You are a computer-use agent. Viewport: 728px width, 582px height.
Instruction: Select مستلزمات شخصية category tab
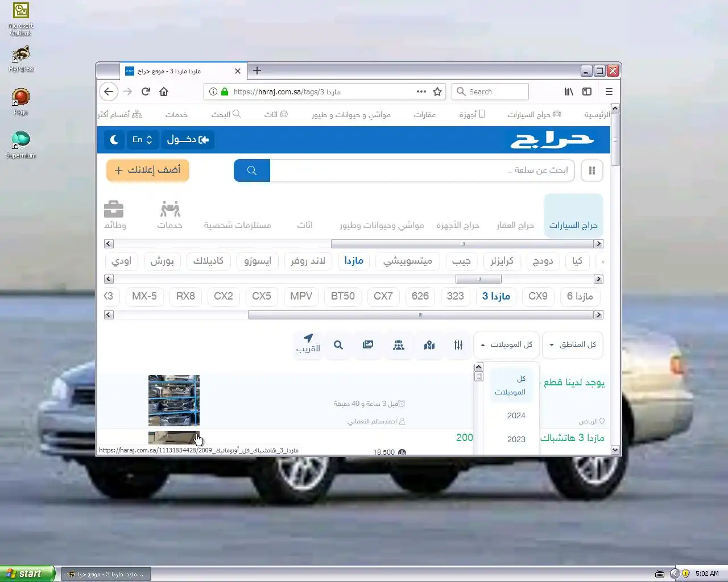coord(238,225)
